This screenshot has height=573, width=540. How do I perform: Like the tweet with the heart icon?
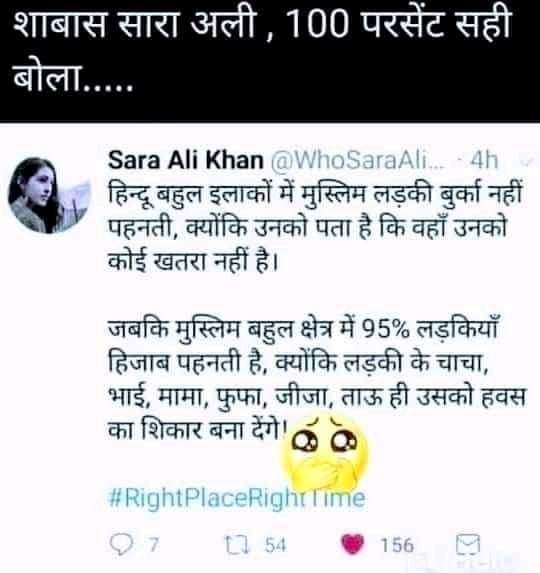coord(353,544)
